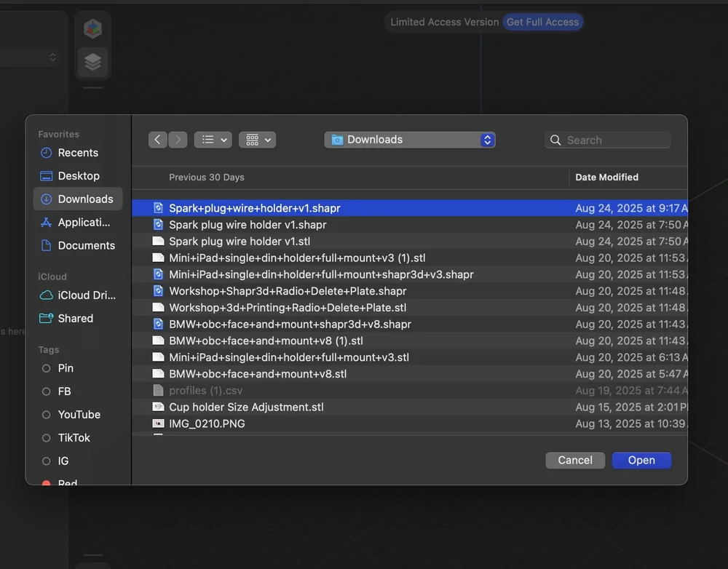
Task: Select Cup holder Size Adjustment.stl
Action: tap(409, 407)
